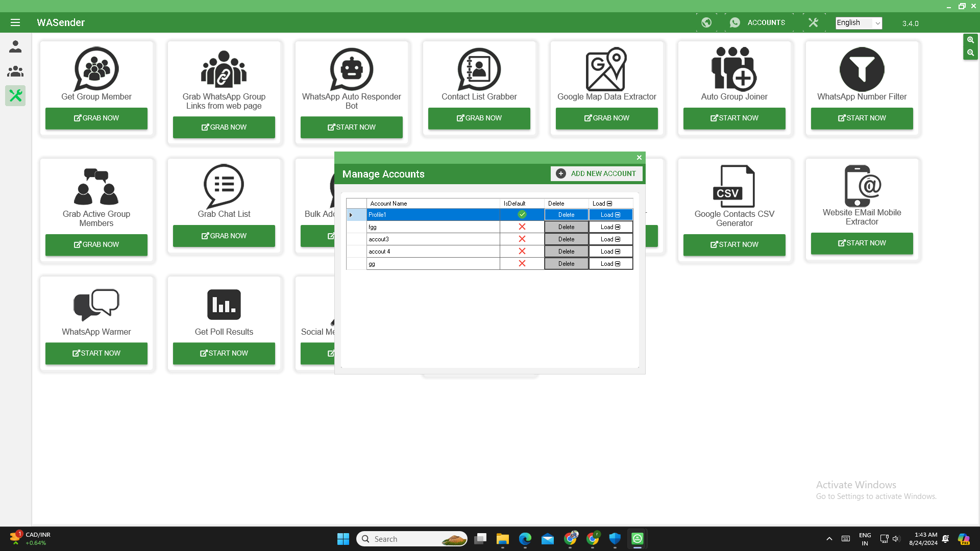Select the group users sidebar icon

click(x=15, y=71)
